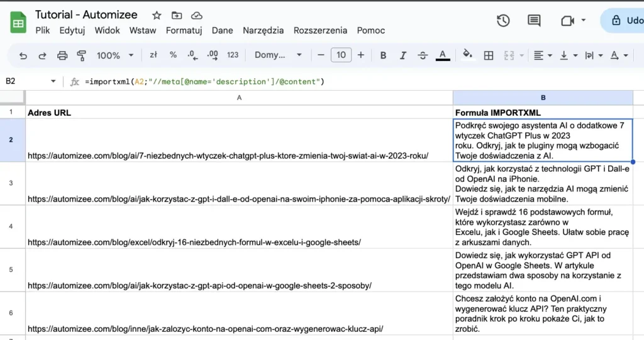Open vertical align options
Screen dimensions: 644x340
pyautogui.click(x=569, y=55)
